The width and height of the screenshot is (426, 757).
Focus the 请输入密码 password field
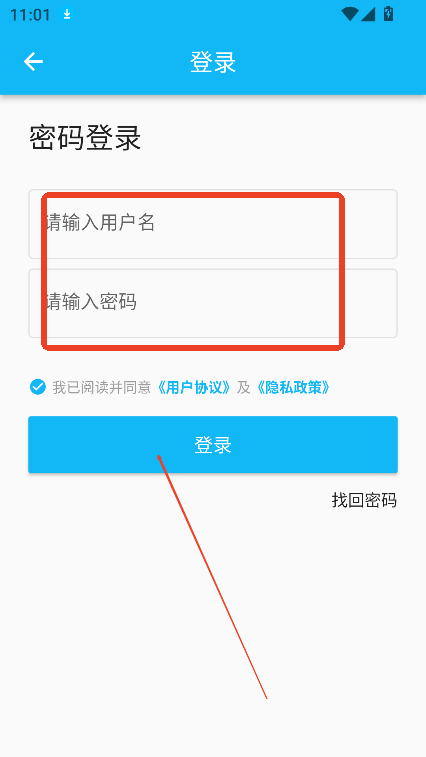pos(213,303)
